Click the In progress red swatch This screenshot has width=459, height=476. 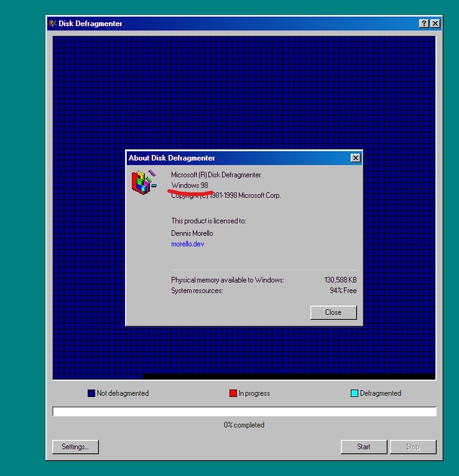pyautogui.click(x=233, y=393)
